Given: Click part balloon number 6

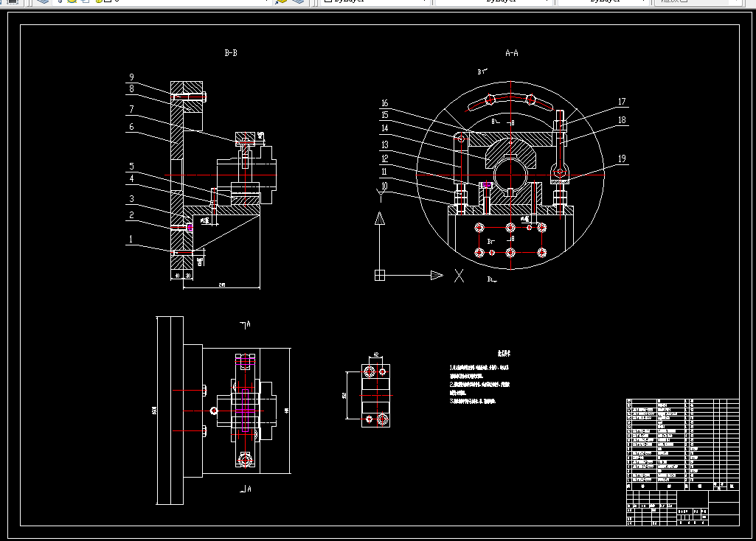Looking at the screenshot, I should [x=131, y=127].
